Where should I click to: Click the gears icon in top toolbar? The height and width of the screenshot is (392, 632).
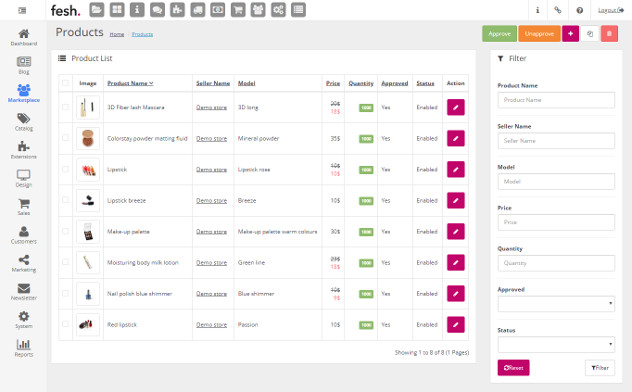click(278, 10)
